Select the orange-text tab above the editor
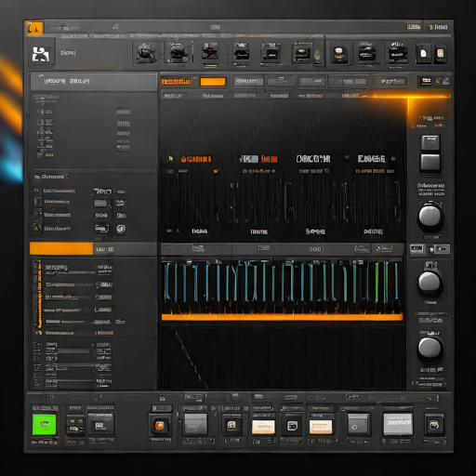Viewport: 476px width, 476px height. click(176, 82)
